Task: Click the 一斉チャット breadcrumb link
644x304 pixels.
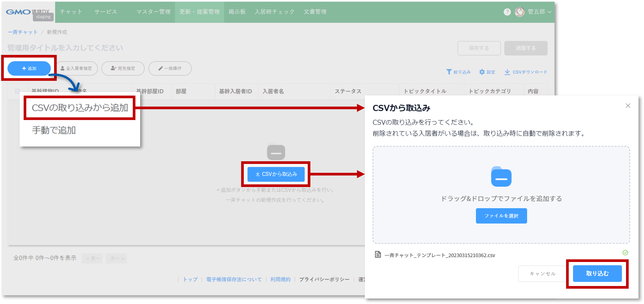Action: [x=23, y=32]
